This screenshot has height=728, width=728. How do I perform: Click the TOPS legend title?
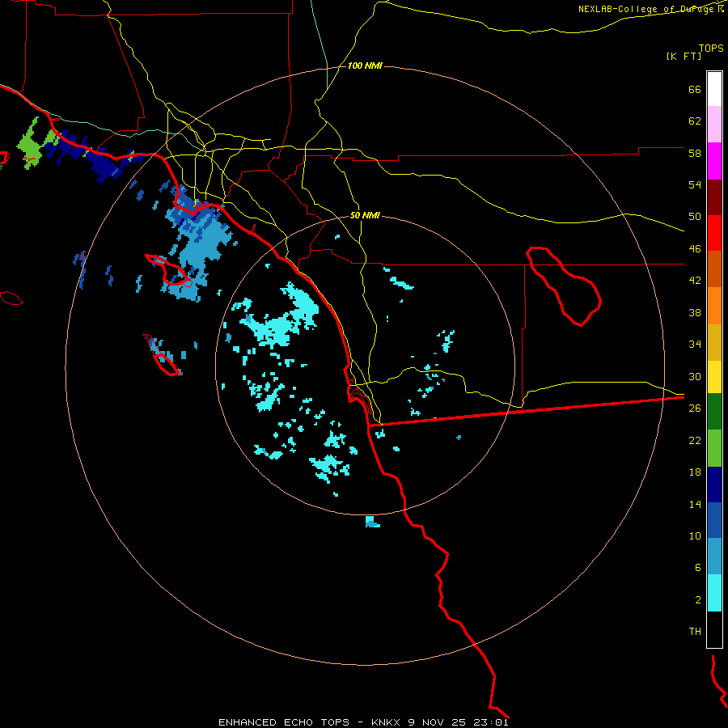coord(711,48)
